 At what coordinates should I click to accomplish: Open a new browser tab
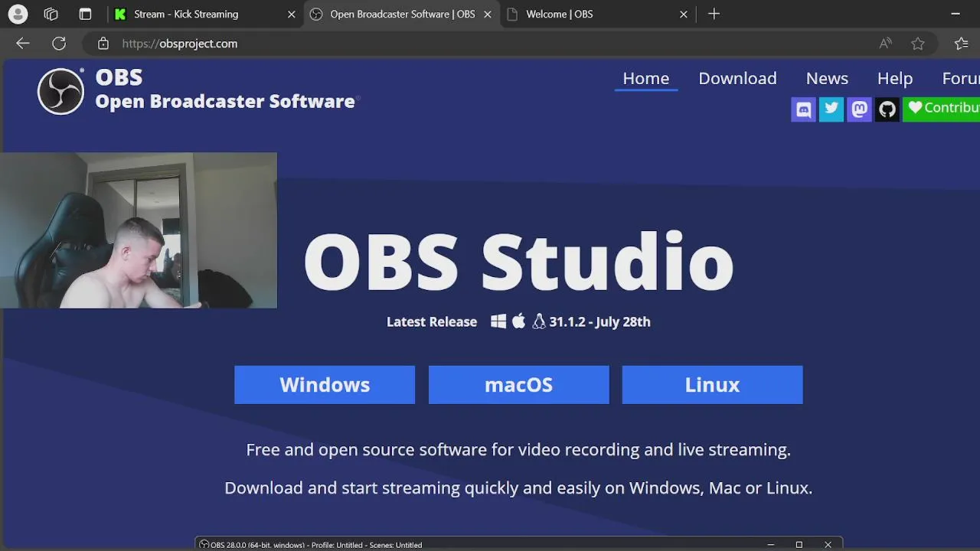click(714, 14)
